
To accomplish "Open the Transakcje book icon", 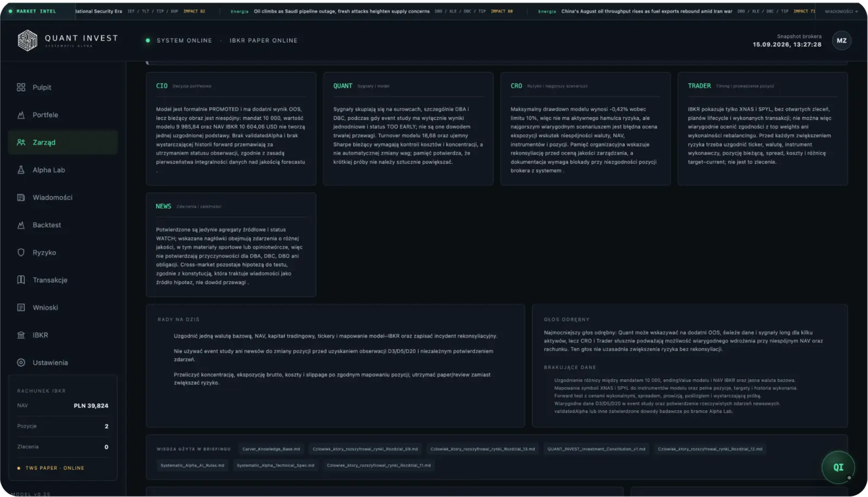I will 21,280.
